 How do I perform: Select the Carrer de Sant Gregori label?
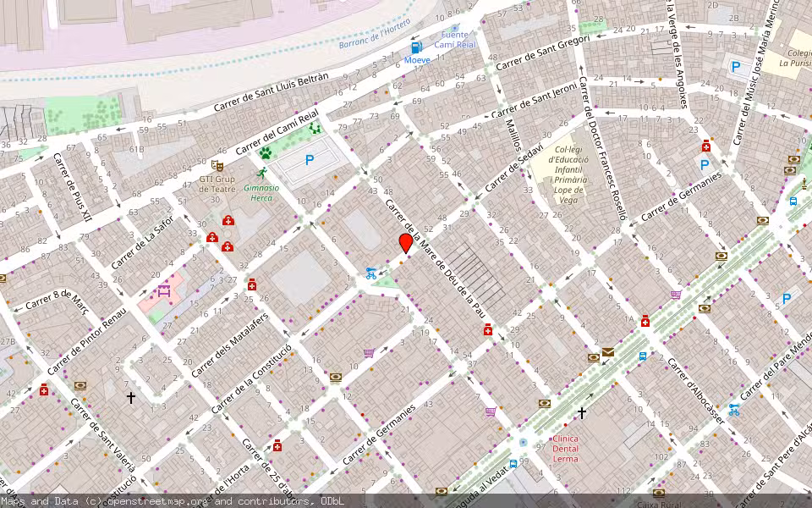coord(542,52)
